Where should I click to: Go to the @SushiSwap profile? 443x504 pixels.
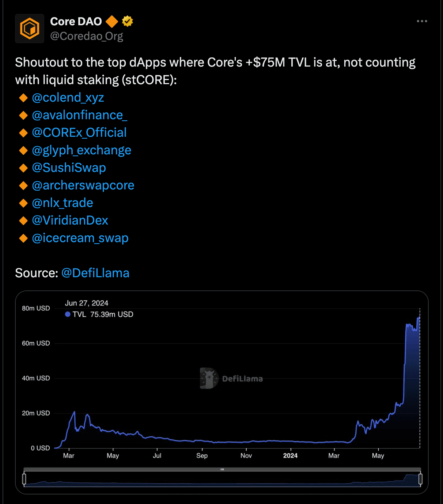click(69, 168)
